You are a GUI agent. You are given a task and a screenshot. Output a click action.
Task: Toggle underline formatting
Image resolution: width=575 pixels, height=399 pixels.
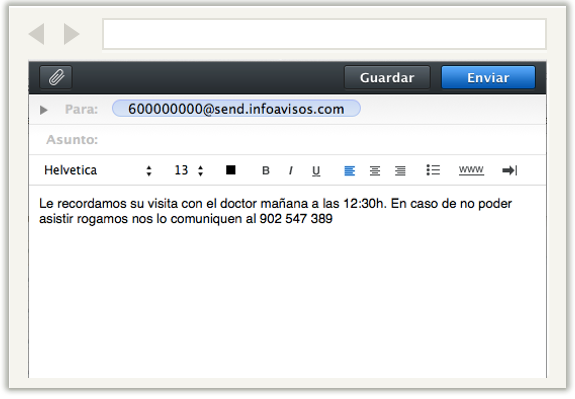click(316, 171)
